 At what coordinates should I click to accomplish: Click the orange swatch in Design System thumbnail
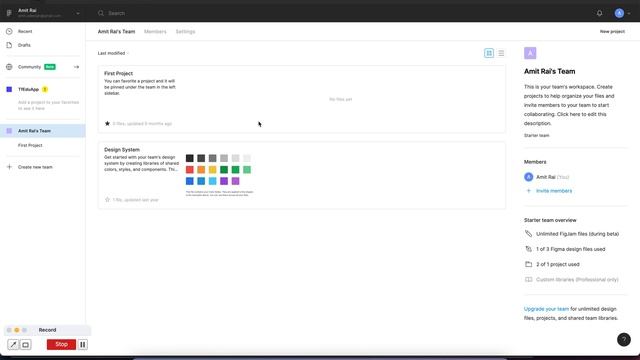[201, 169]
